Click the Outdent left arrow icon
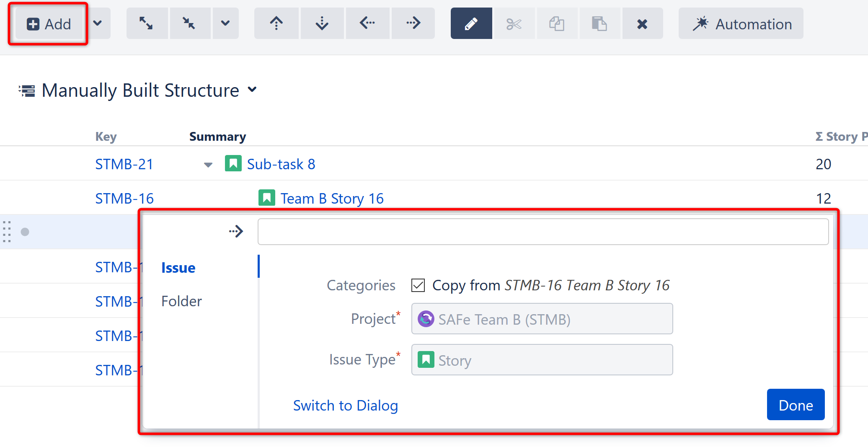Viewport: 868px width, 447px height. [367, 23]
